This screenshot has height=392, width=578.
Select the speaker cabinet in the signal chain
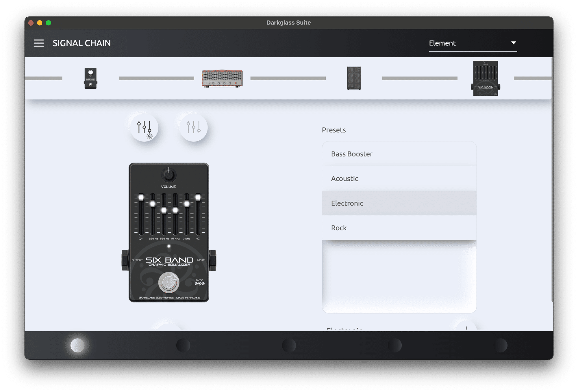pyautogui.click(x=354, y=77)
